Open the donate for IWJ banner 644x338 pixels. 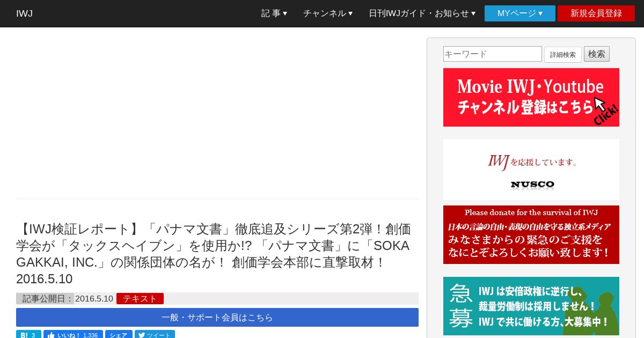tap(531, 235)
